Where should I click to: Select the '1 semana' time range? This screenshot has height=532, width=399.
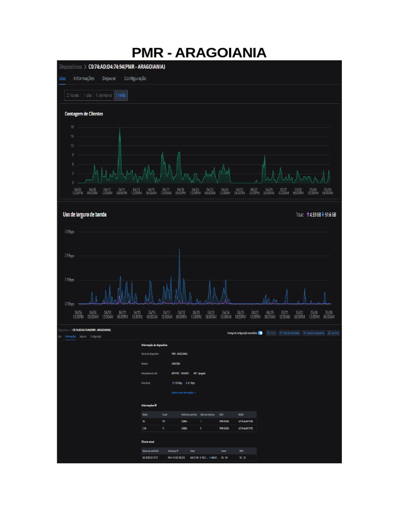point(103,96)
